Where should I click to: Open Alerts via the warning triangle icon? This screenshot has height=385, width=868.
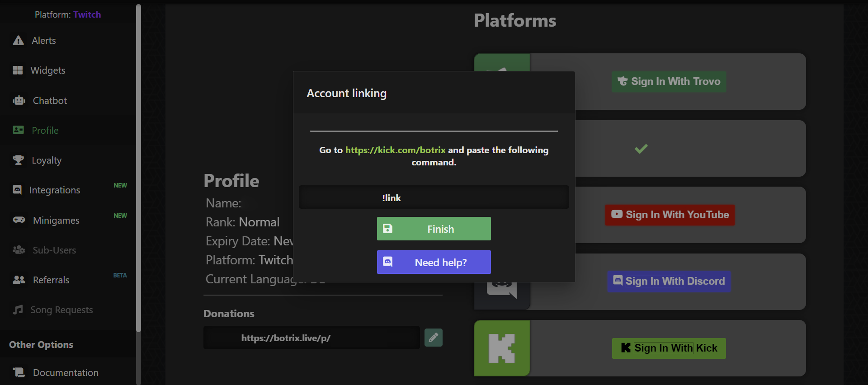[x=19, y=41]
